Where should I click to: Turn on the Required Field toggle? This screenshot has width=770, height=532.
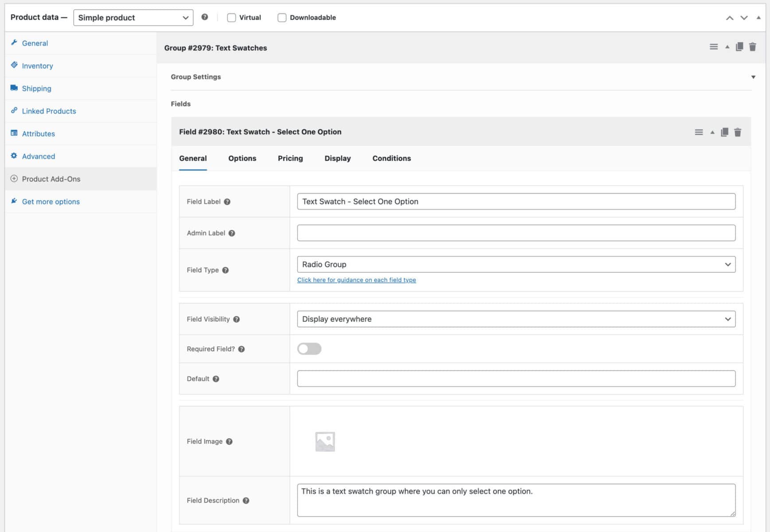point(309,349)
